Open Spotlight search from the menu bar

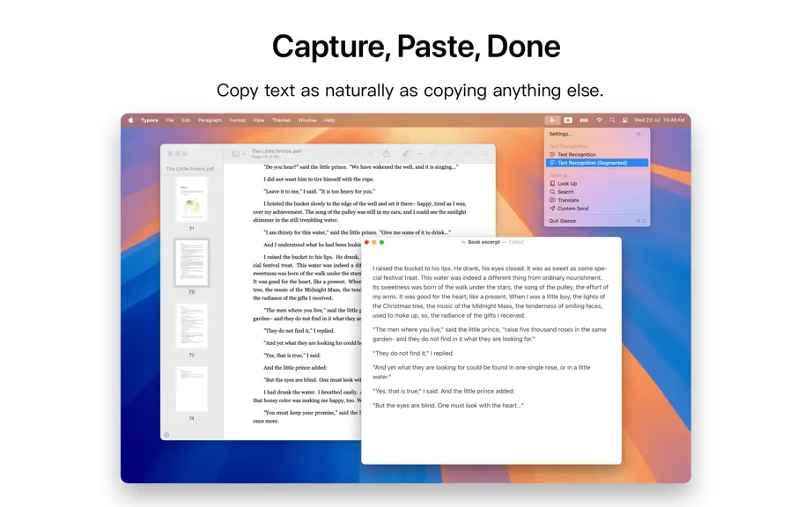pyautogui.click(x=612, y=120)
